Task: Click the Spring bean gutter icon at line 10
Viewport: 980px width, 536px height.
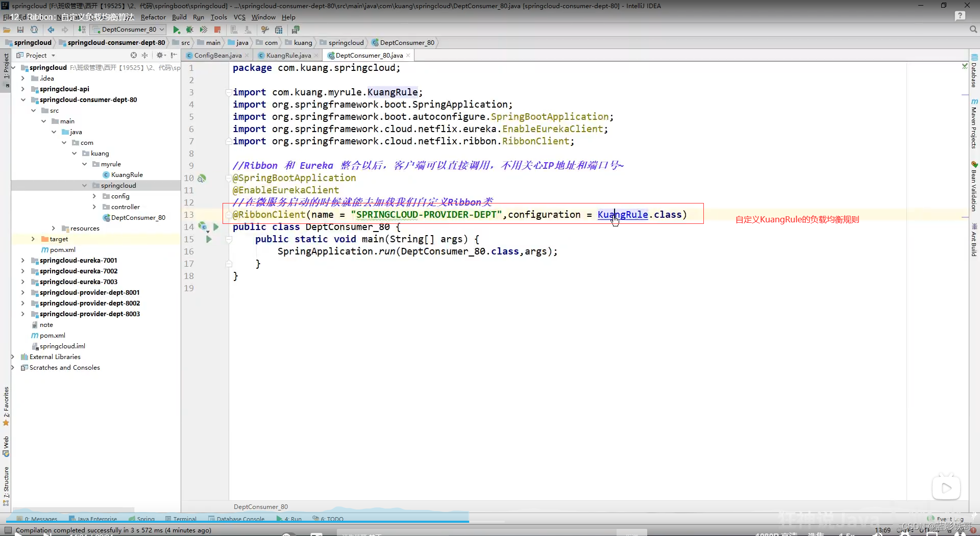Action: 202,178
